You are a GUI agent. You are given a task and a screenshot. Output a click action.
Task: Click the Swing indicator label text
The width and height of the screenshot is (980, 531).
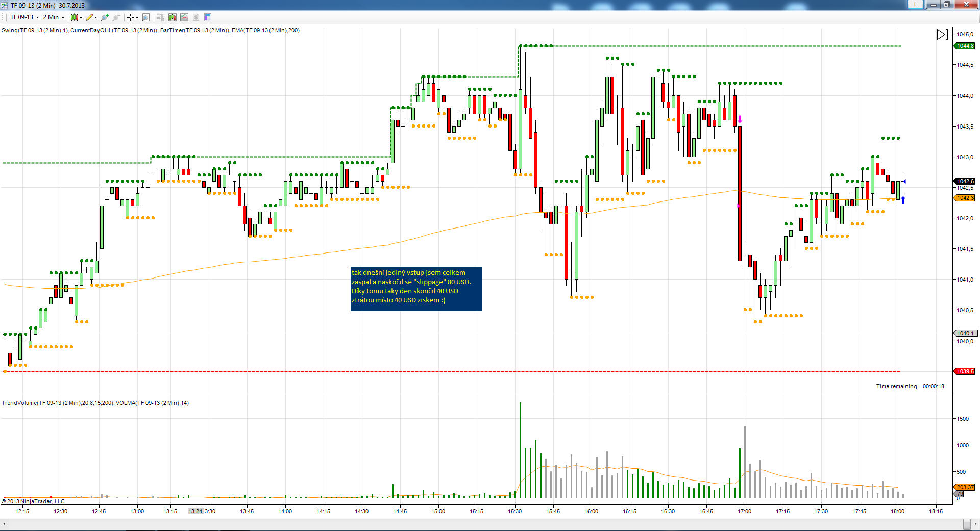35,30
